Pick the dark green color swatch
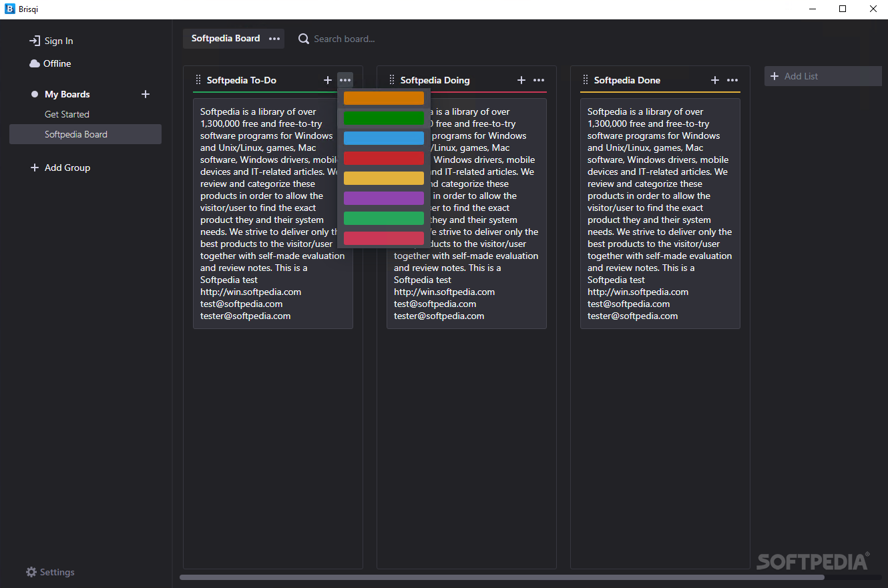Screen dimensions: 888x588 coord(384,118)
